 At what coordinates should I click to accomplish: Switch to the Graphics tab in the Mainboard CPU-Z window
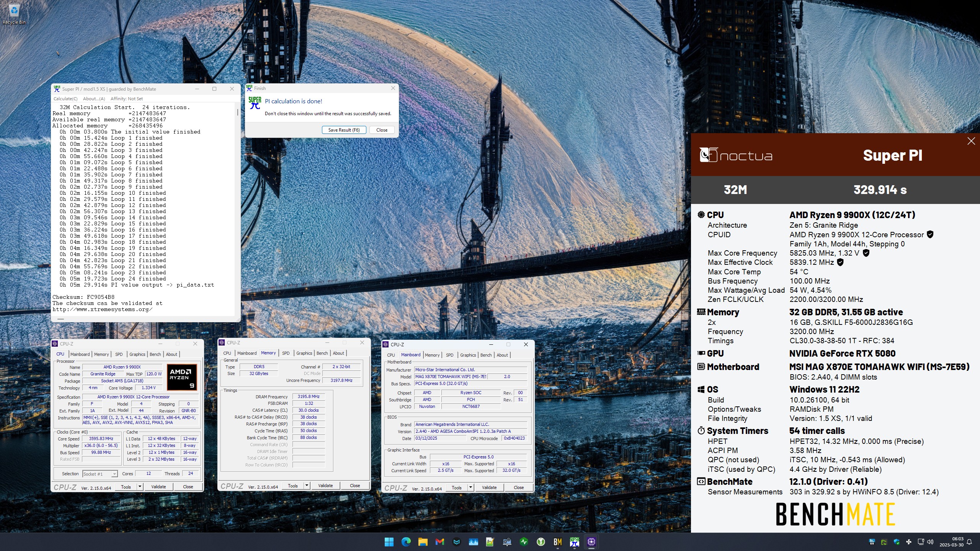[468, 355]
